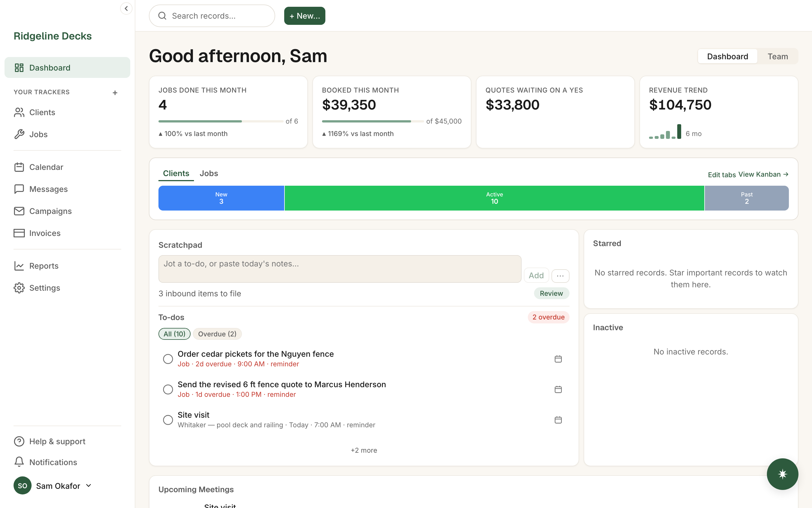The height and width of the screenshot is (508, 812).
Task: Click the scratchpad Add button
Action: tap(536, 275)
